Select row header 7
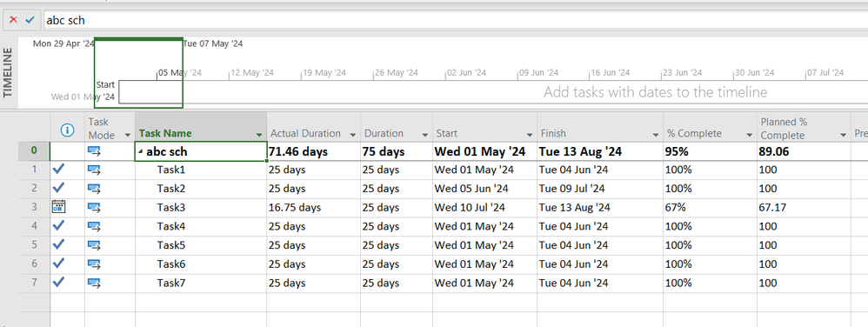 (34, 283)
